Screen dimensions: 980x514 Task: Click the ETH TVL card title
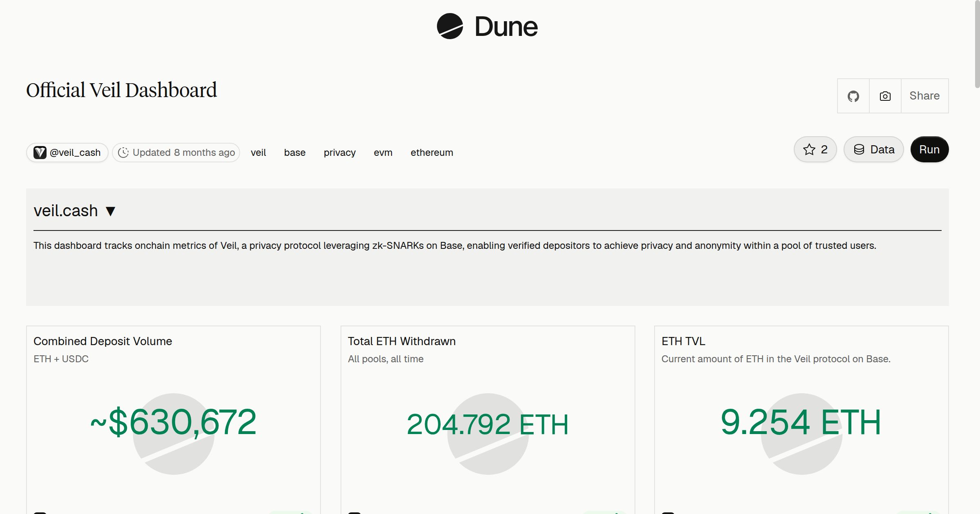pyautogui.click(x=684, y=341)
